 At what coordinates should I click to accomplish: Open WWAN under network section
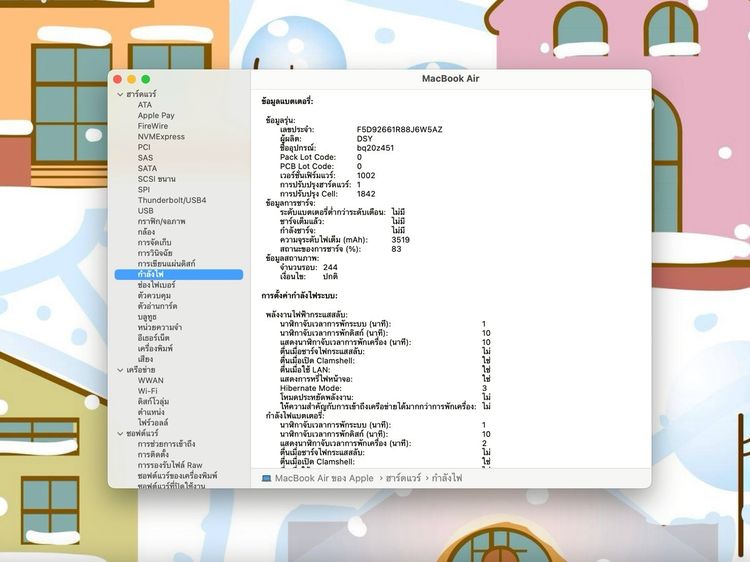[151, 380]
